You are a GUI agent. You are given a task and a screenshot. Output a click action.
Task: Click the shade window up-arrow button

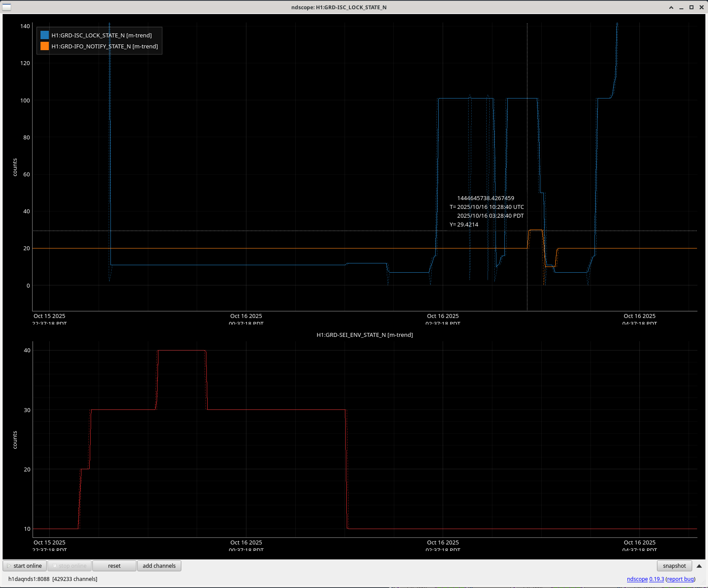pos(671,7)
